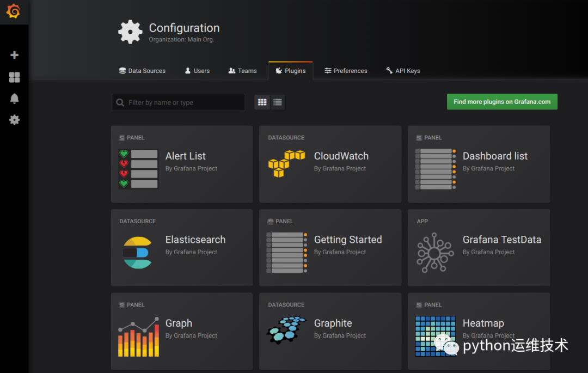Open the CloudWatch plugin title
The width and height of the screenshot is (588, 373).
[x=341, y=156]
